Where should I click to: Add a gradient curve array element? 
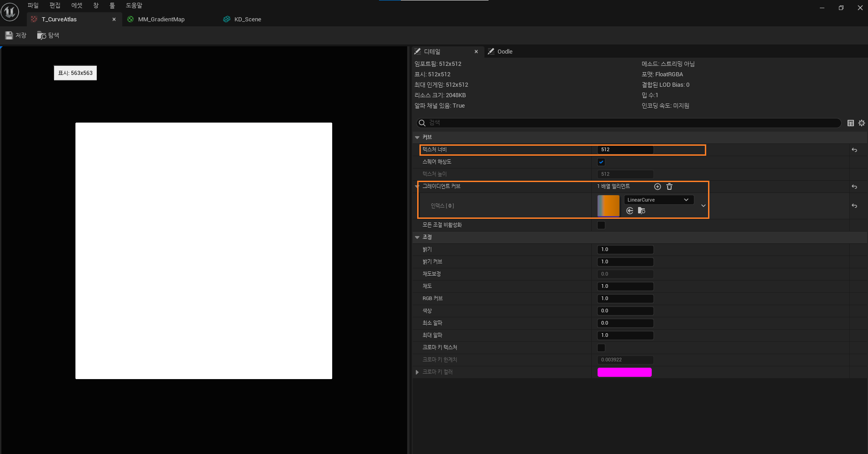657,187
